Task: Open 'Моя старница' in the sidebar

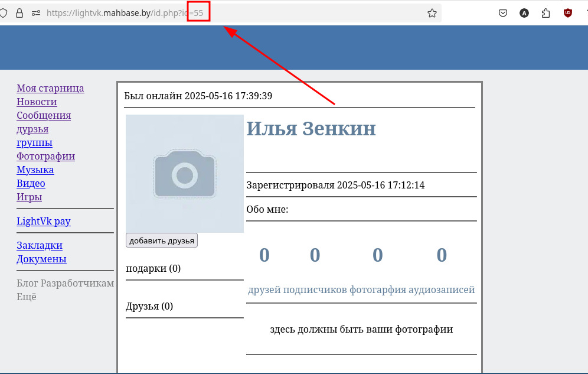Action: click(50, 88)
